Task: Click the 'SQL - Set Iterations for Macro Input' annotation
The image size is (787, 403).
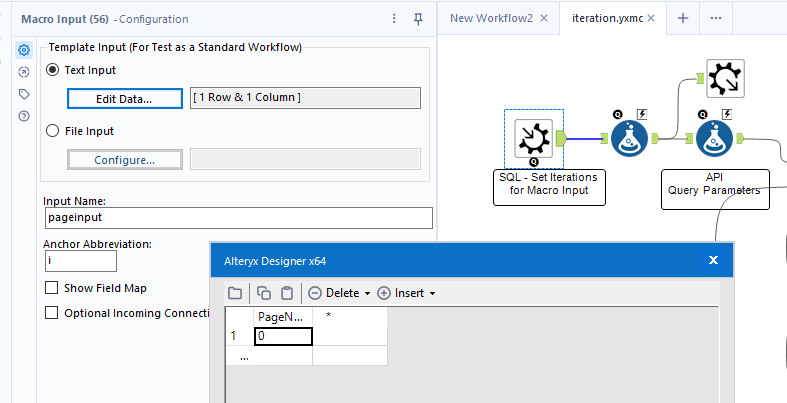Action: pos(549,187)
